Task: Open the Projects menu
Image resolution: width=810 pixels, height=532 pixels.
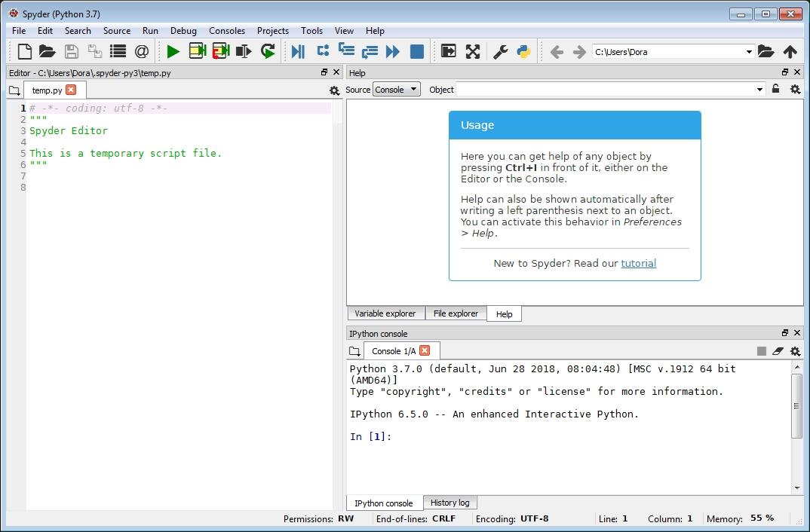Action: [273, 30]
